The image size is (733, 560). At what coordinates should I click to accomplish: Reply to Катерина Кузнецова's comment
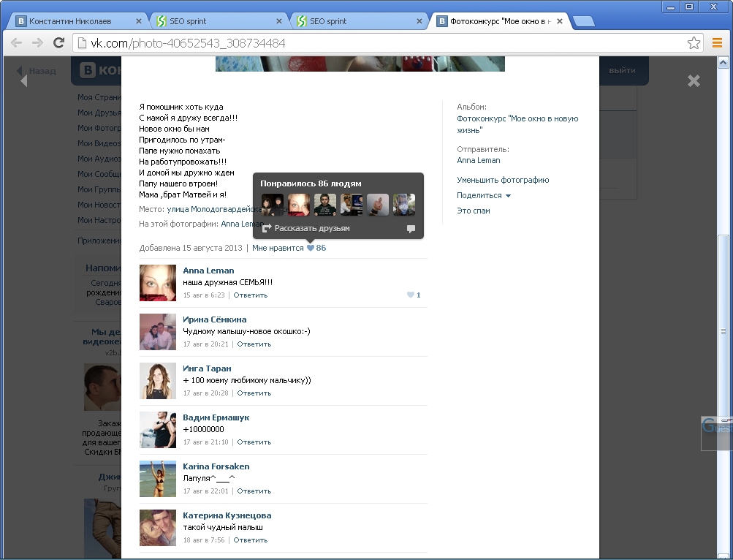pyautogui.click(x=251, y=540)
